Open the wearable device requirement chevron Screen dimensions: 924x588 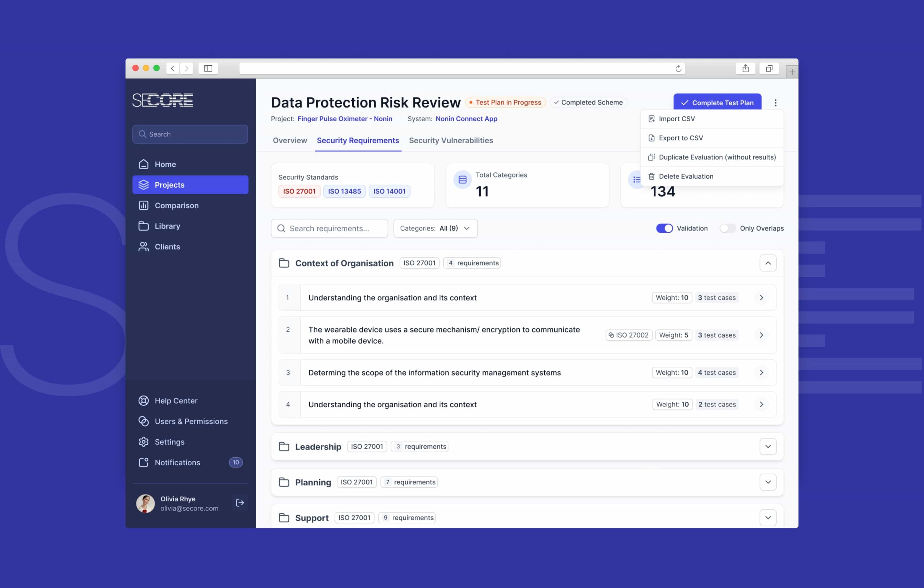pyautogui.click(x=761, y=335)
